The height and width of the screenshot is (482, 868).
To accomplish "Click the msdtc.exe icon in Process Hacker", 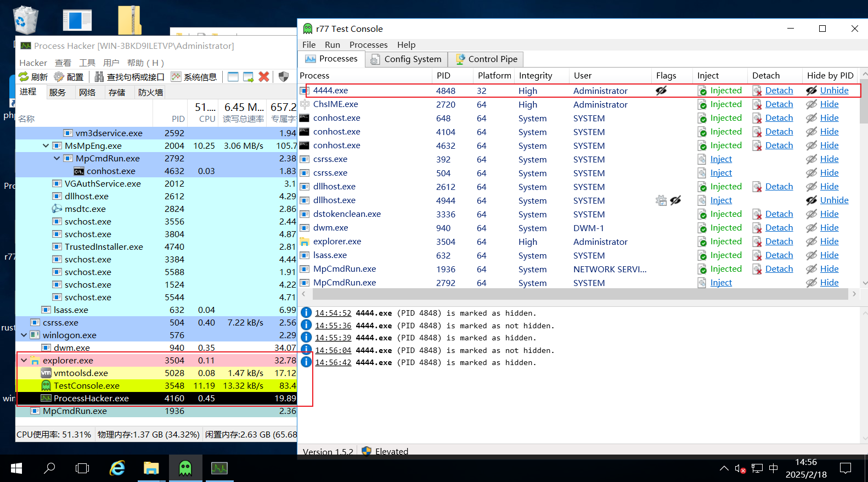I will click(x=57, y=209).
